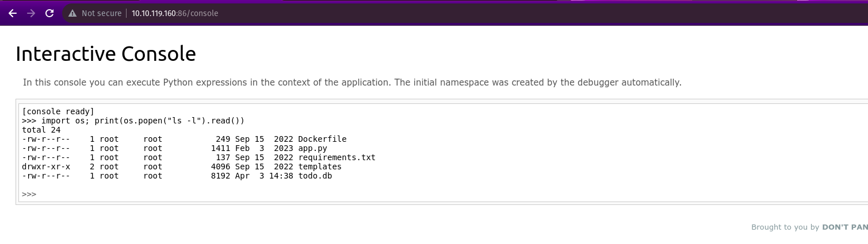Screen dimensions: 868x244
Task: Click the "total 24" output line
Action: click(41, 130)
